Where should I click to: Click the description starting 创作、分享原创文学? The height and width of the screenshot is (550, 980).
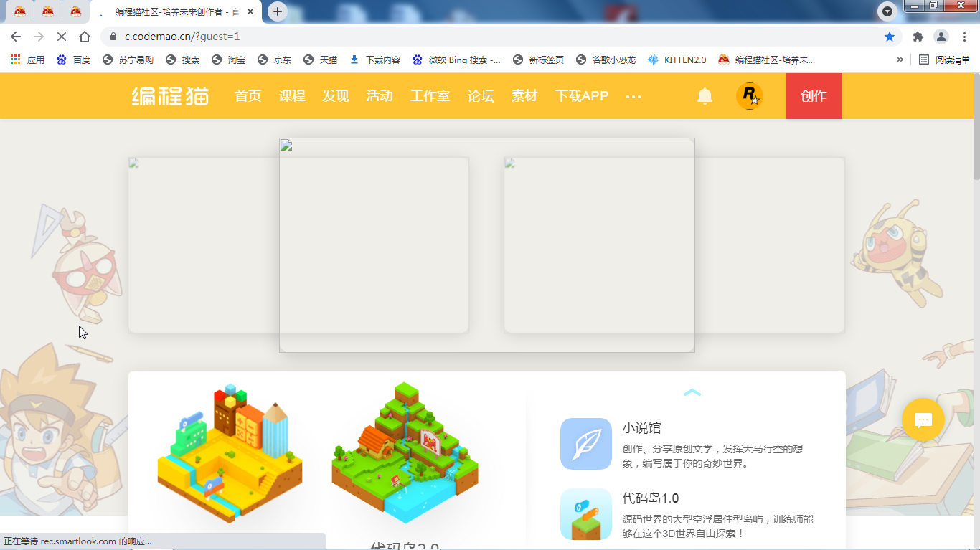click(712, 456)
